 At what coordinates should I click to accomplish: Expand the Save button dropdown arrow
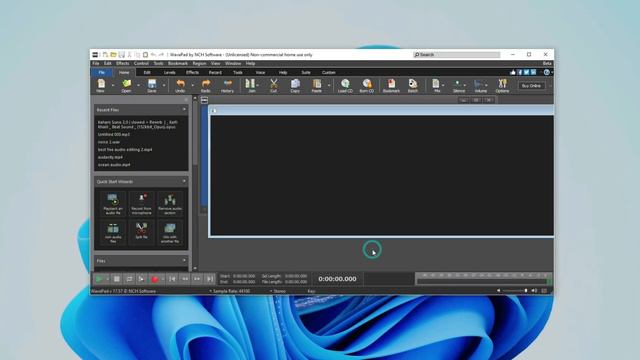pos(164,85)
